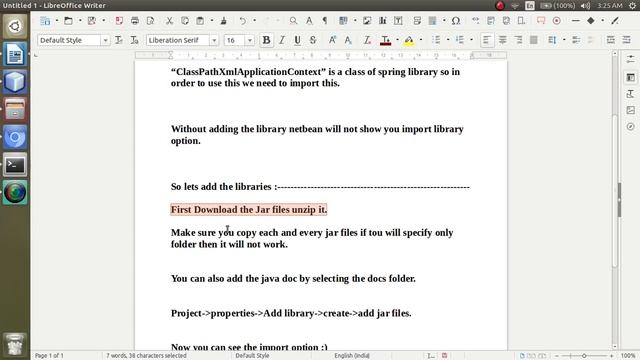Screen dimensions: 640x360
Task: Select the Line drawing tool
Action: click(576, 21)
